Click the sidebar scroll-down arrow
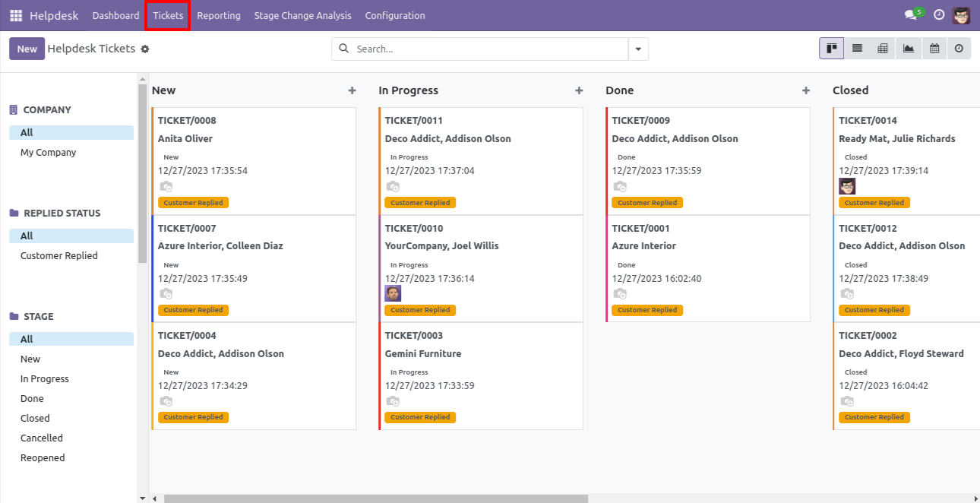The height and width of the screenshot is (503, 980). coord(142,498)
